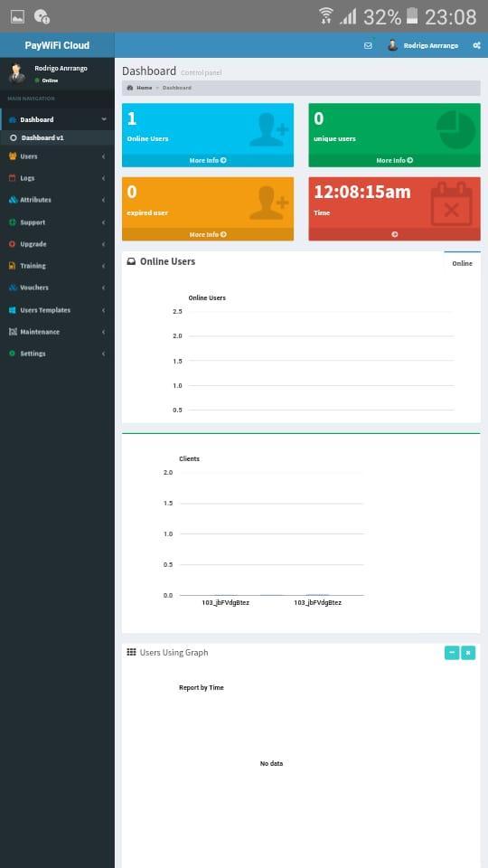Expand the Users menu chevron

(x=103, y=156)
